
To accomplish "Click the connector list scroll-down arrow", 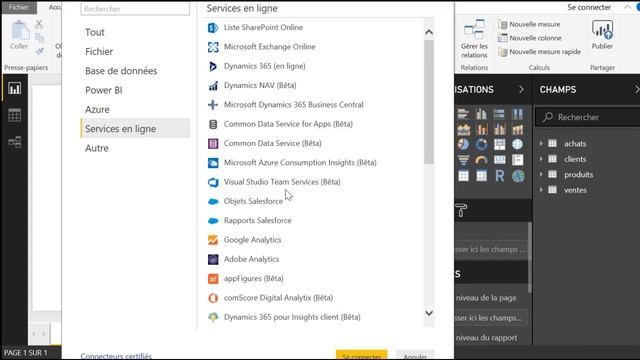I will coord(429,313).
